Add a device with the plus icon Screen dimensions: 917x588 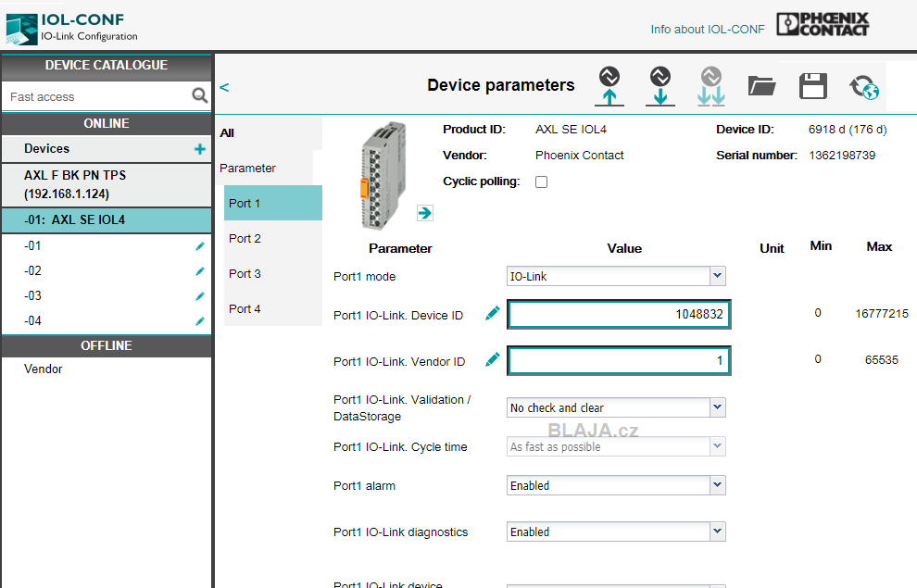pyautogui.click(x=200, y=149)
